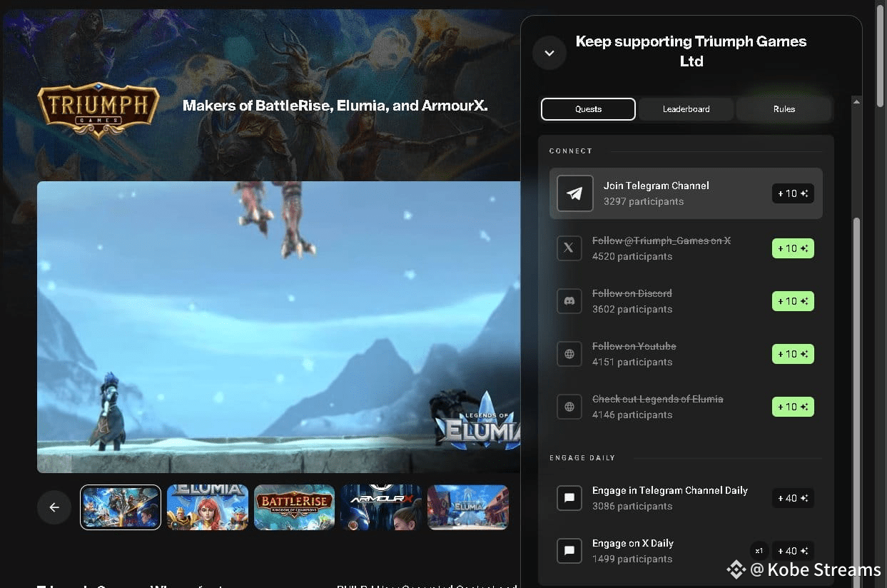Open the Rules tab
The image size is (887, 588).
(784, 109)
